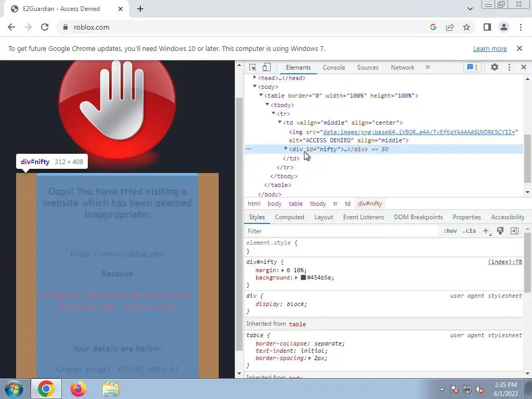This screenshot has width=532, height=399.
Task: Collapse the table element node
Action: click(261, 96)
